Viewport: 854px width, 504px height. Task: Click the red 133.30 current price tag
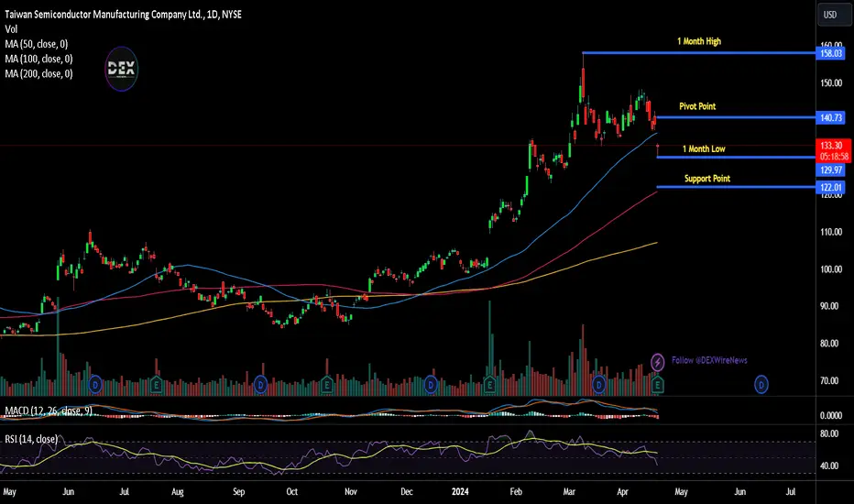click(x=831, y=146)
